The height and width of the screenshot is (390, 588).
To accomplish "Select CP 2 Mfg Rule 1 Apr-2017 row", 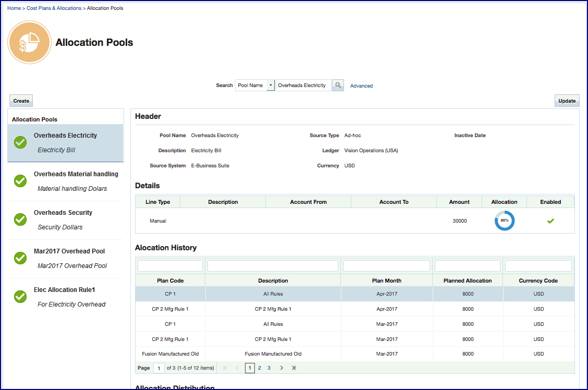I will 355,309.
